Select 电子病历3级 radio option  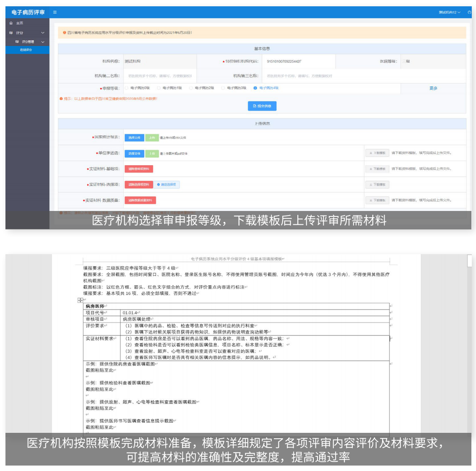(223, 88)
